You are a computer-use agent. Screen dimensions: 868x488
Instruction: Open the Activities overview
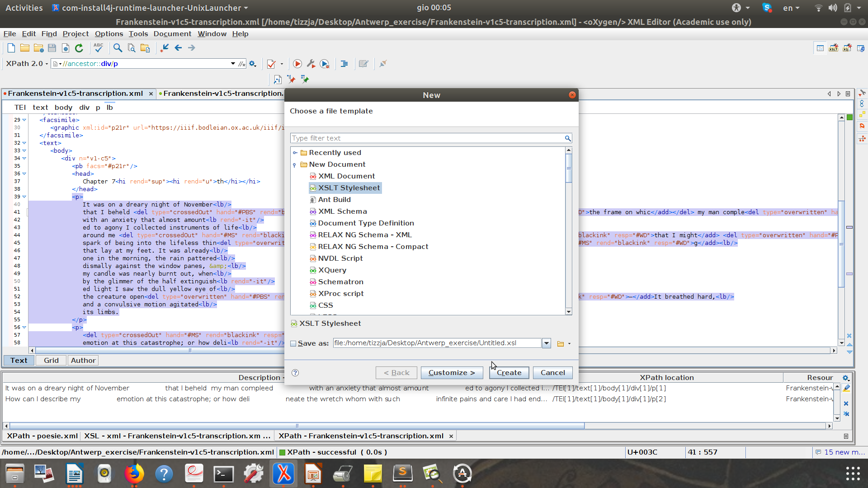(x=24, y=8)
